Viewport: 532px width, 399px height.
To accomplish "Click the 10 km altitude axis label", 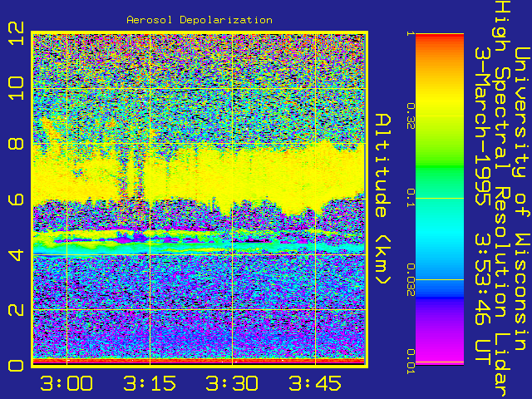I will (x=17, y=88).
